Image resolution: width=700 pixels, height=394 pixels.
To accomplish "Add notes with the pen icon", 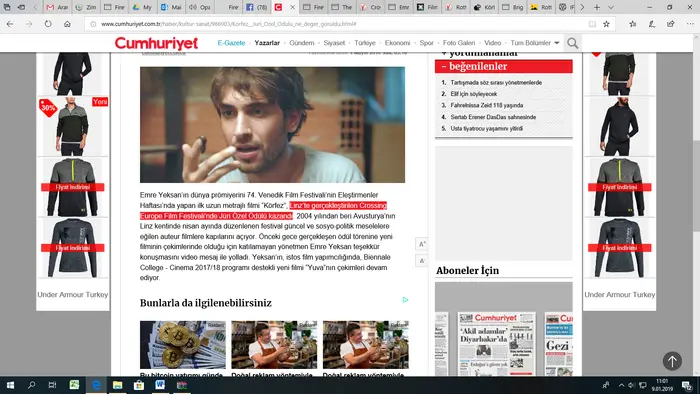I will pyautogui.click(x=652, y=24).
